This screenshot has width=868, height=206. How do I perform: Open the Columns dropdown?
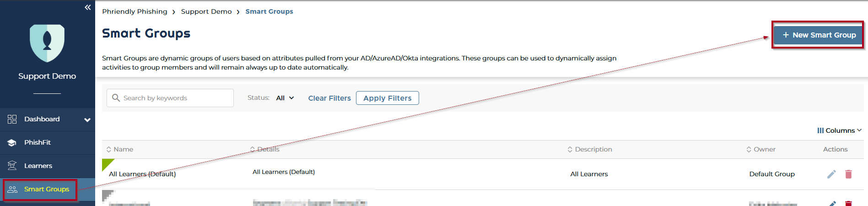839,130
